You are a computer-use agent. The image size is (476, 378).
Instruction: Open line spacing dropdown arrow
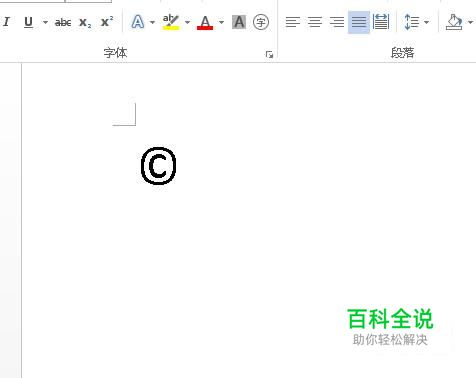point(426,22)
